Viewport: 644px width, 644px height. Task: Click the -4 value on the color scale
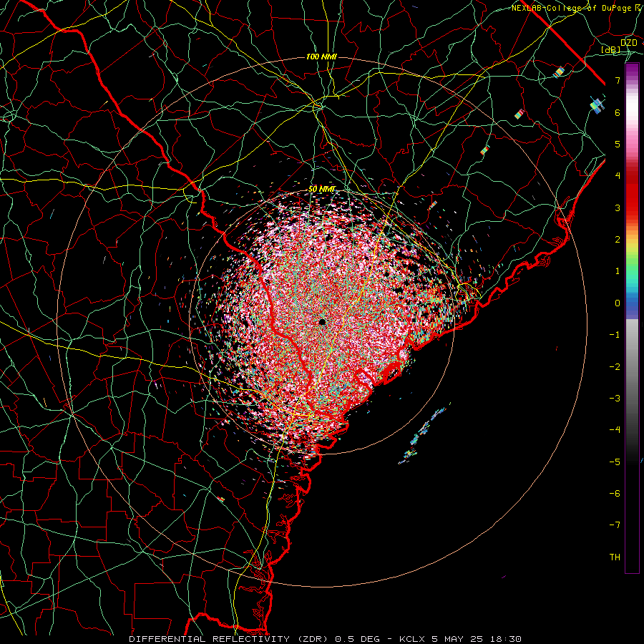pyautogui.click(x=615, y=430)
